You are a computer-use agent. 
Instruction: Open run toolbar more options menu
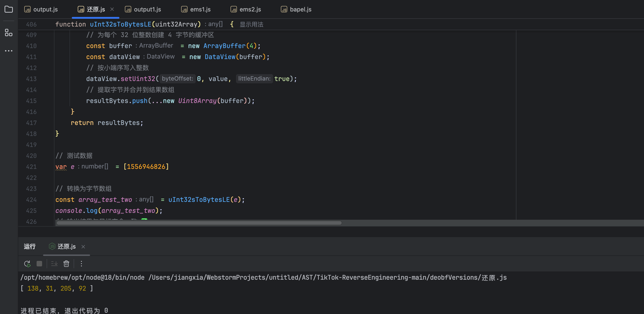pyautogui.click(x=81, y=264)
